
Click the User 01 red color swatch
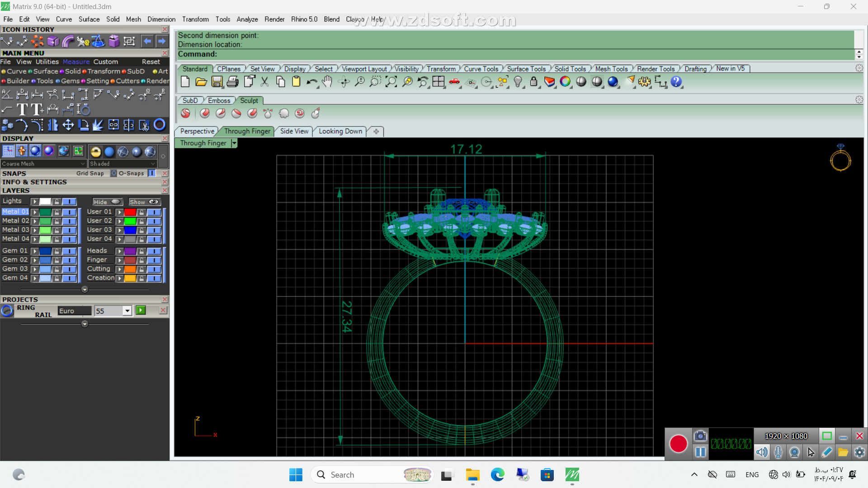(130, 212)
